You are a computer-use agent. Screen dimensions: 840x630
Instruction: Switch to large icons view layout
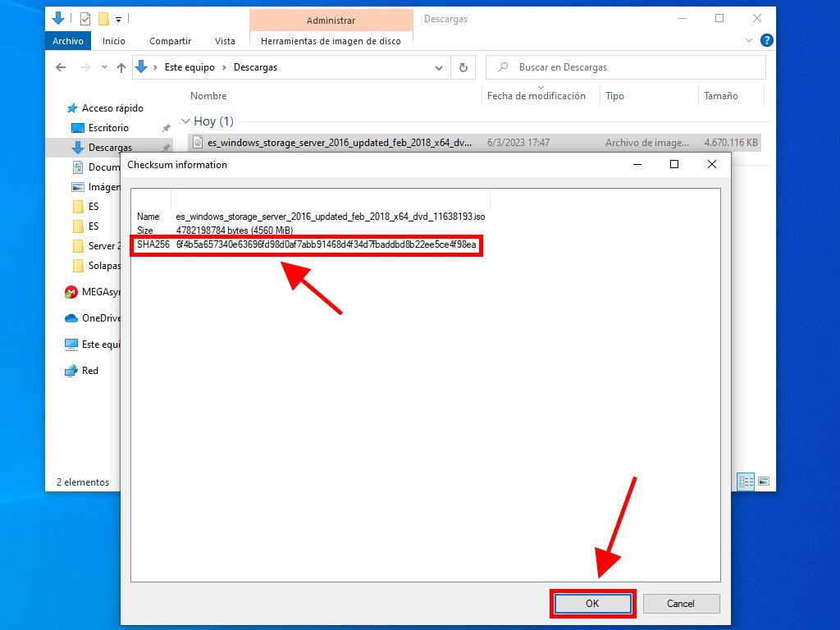764,482
